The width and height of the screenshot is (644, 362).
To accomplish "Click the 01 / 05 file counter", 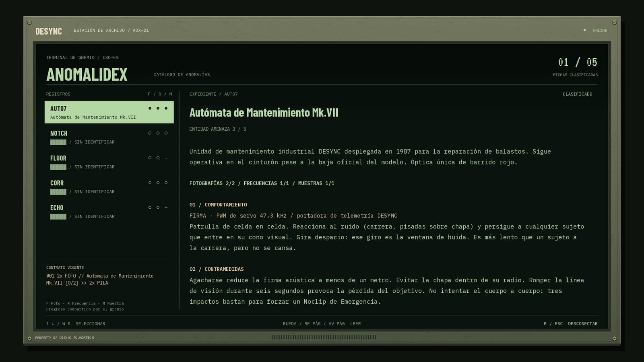I will tap(578, 62).
